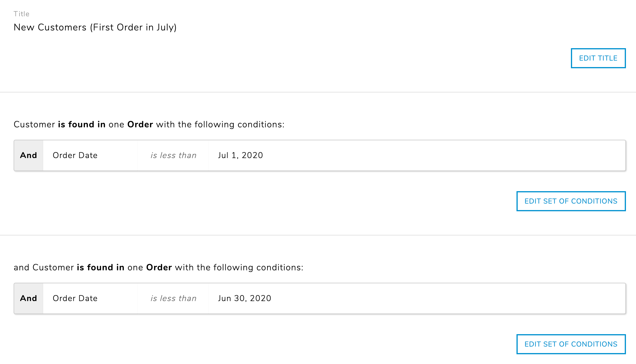
Task: Click bold 'is found in' after 'and Customer'
Action: [x=101, y=267]
